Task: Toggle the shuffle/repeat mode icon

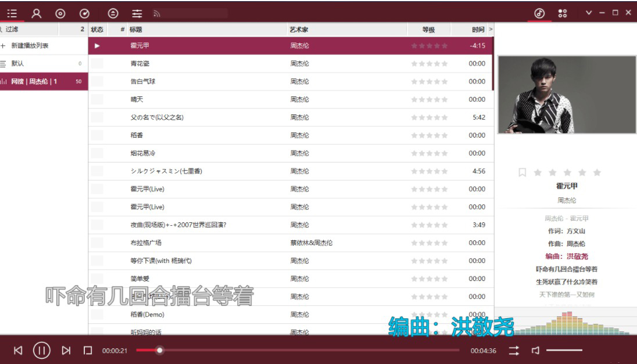Action: [x=514, y=350]
